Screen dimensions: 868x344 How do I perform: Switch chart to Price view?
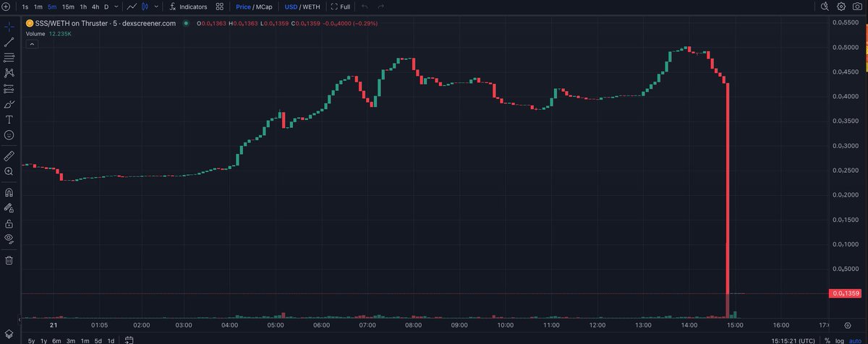pos(243,7)
